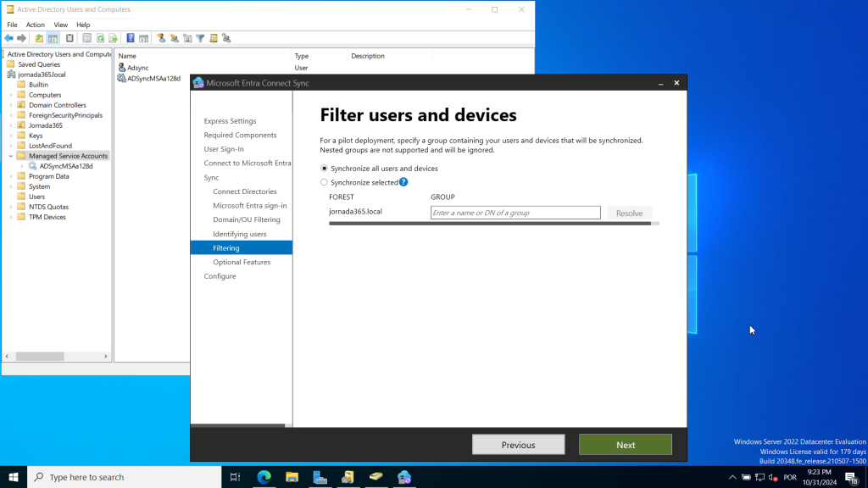Image resolution: width=868 pixels, height=488 pixels.
Task: Expand the Computers tree node
Action: tap(10, 95)
